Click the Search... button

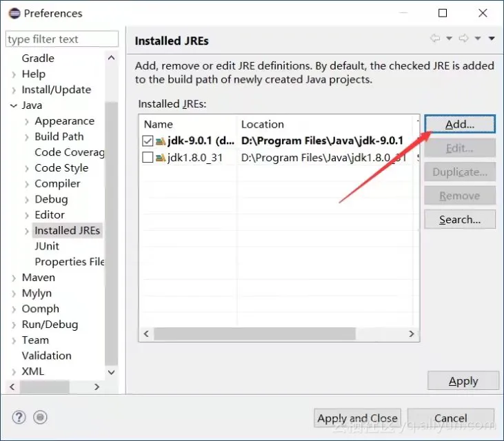[x=460, y=219]
